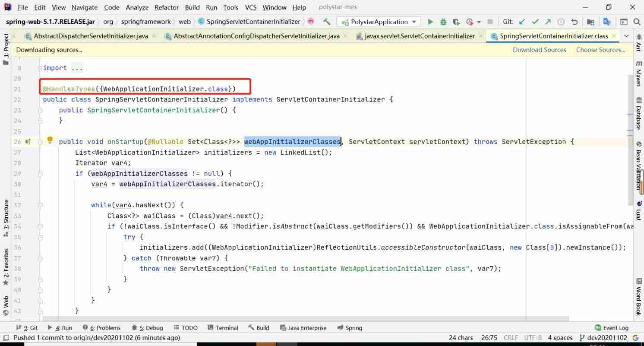The image size is (644, 346).
Task: Toggle the Problems tool window
Action: (101, 328)
